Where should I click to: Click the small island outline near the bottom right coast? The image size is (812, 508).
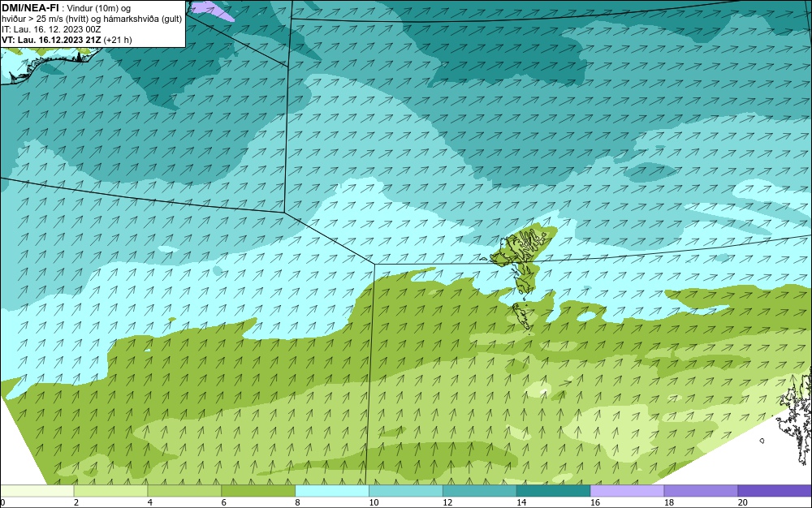pos(762,441)
